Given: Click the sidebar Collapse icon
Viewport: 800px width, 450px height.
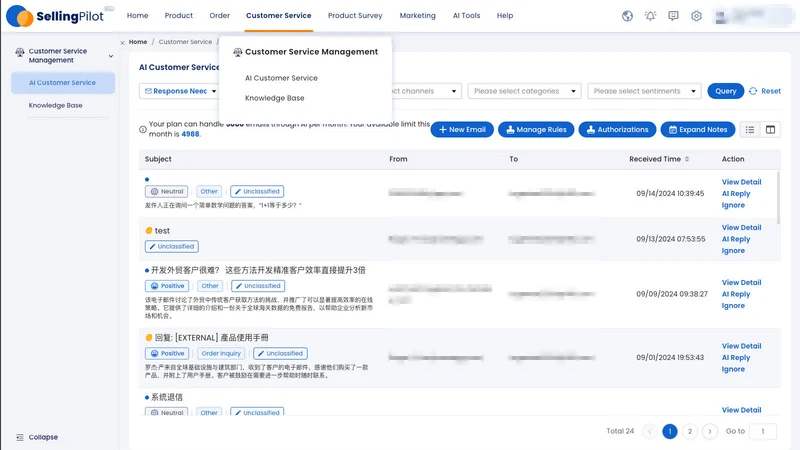Looking at the screenshot, I should coord(20,437).
